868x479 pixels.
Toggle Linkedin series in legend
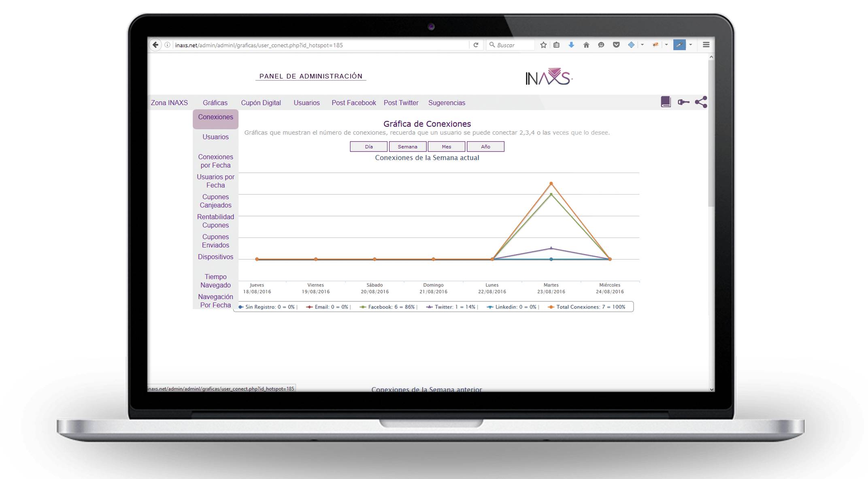pyautogui.click(x=513, y=307)
